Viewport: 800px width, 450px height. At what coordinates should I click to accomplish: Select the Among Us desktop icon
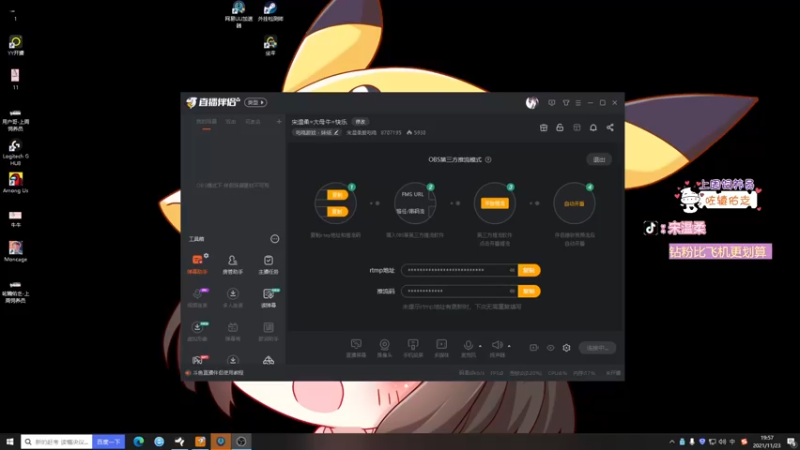click(x=15, y=183)
